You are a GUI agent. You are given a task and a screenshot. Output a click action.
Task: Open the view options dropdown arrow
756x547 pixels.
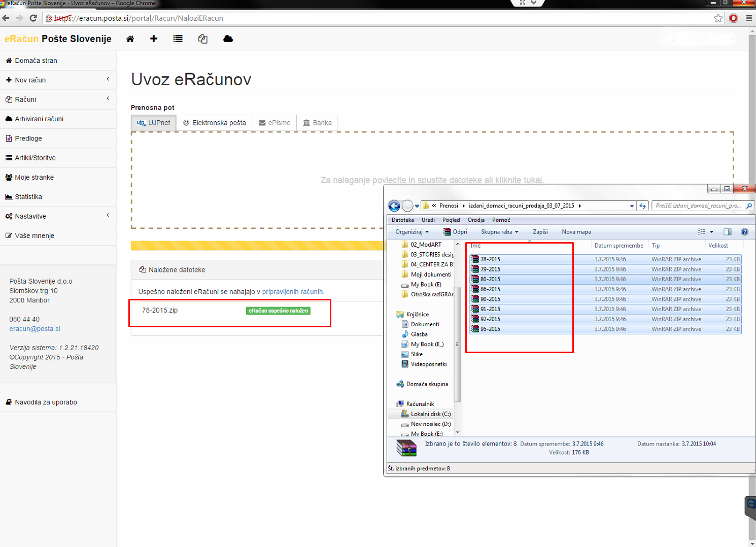pos(712,232)
